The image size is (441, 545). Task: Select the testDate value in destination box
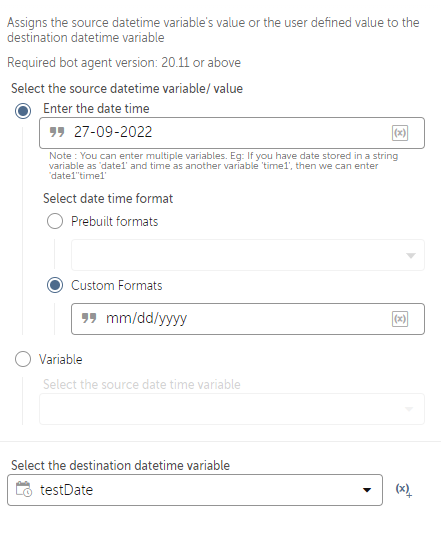66,490
